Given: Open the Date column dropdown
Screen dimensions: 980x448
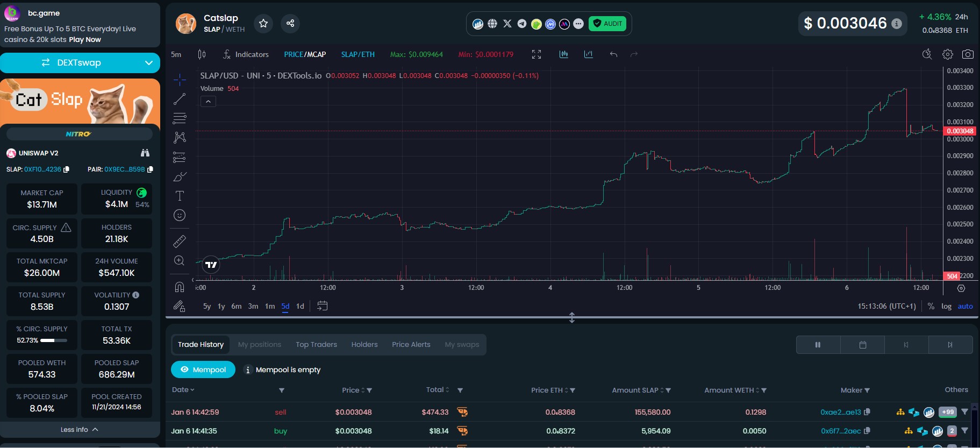Looking at the screenshot, I should coord(183,390).
